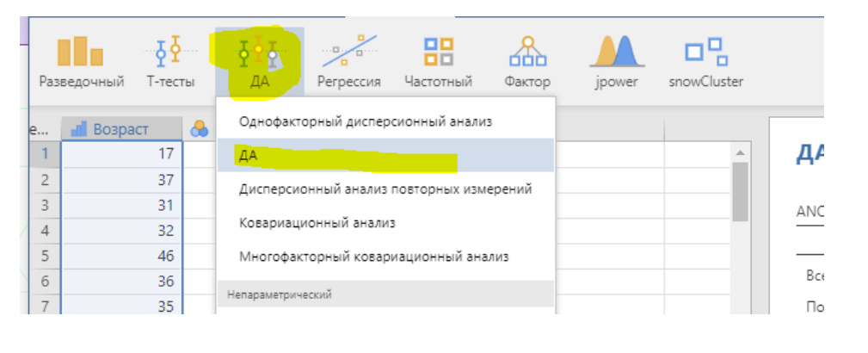Open the Регрессия analysis icon

[x=348, y=62]
